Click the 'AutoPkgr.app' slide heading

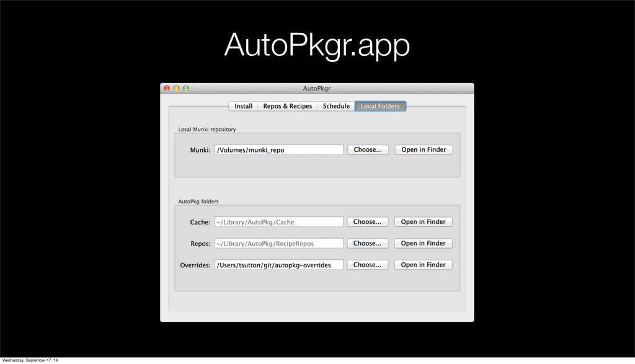317,45
